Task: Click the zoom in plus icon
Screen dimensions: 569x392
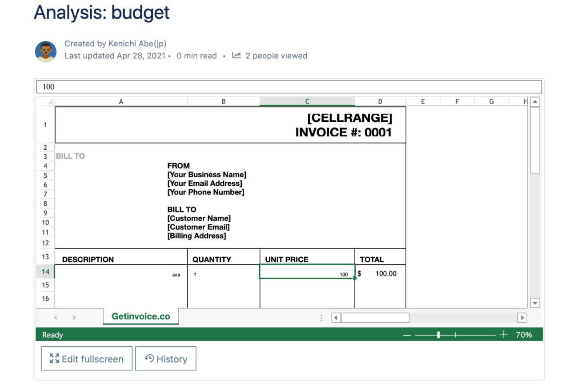Action: click(503, 334)
